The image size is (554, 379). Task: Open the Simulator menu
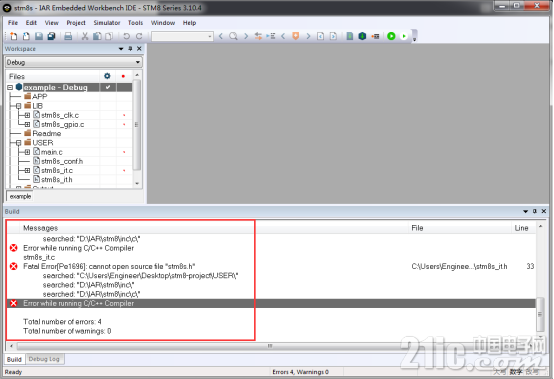(107, 23)
